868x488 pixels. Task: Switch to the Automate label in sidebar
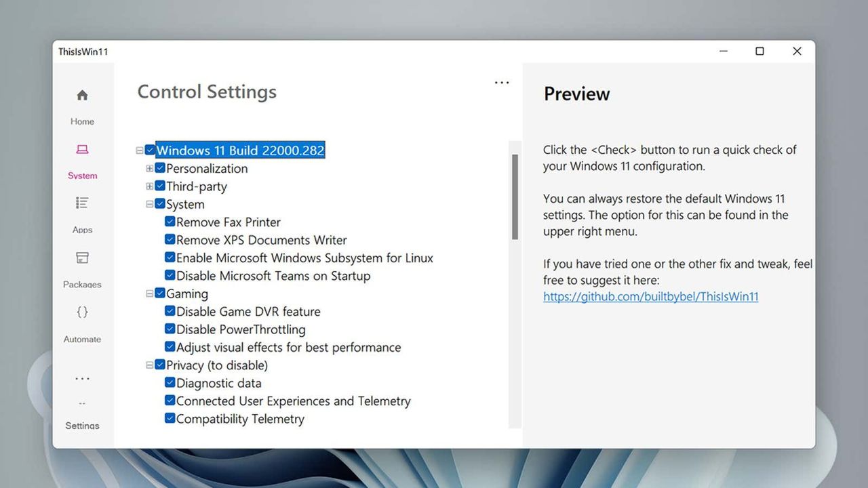(x=82, y=339)
